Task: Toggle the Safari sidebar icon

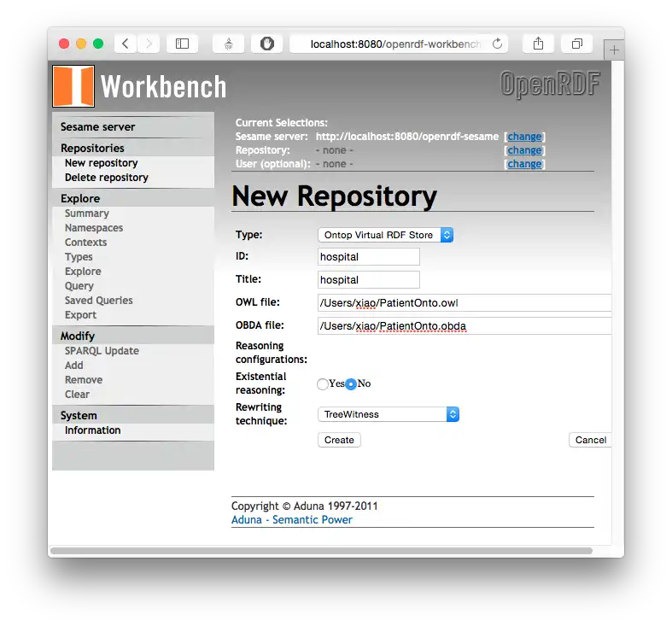Action: click(182, 44)
